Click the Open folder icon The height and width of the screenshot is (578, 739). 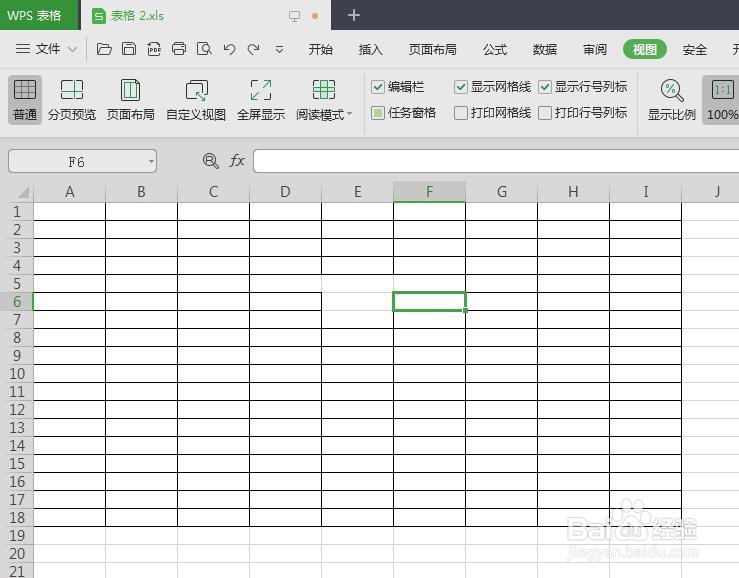[104, 49]
